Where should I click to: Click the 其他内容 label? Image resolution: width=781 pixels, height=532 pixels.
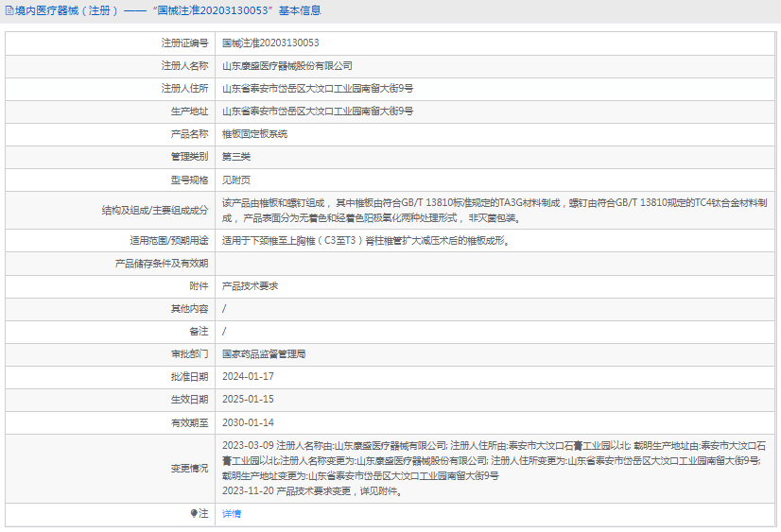[190, 309]
